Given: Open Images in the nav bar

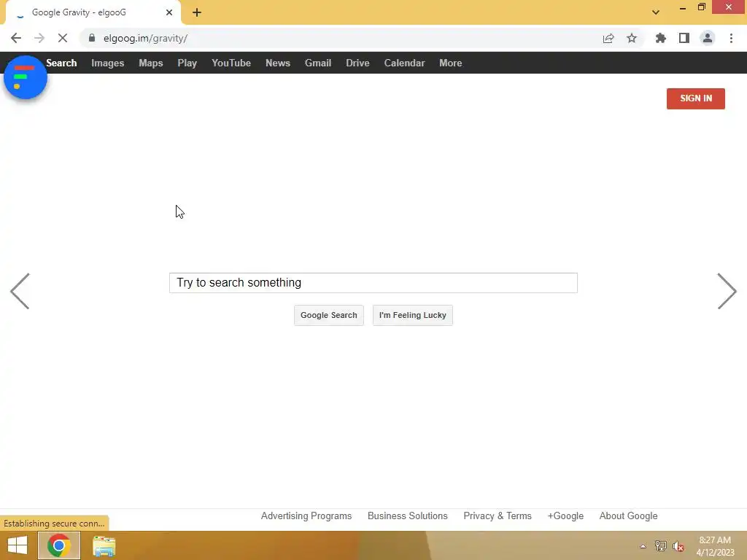Looking at the screenshot, I should tap(108, 63).
